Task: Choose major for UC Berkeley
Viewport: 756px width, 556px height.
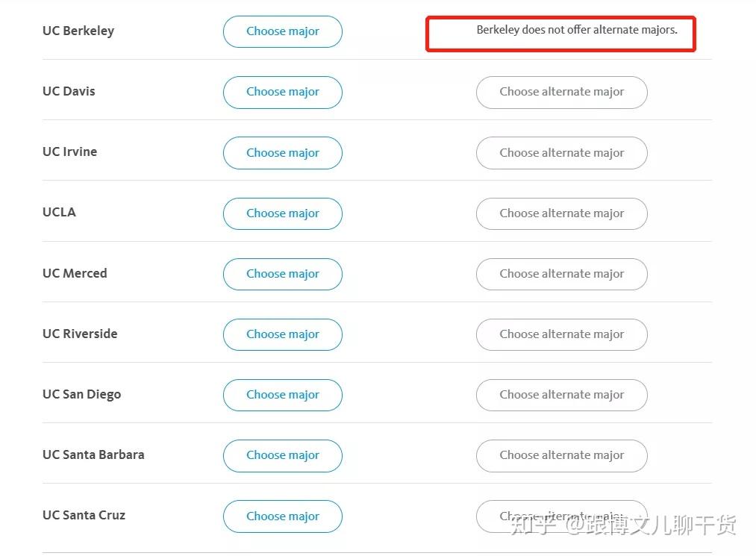Action: (282, 31)
